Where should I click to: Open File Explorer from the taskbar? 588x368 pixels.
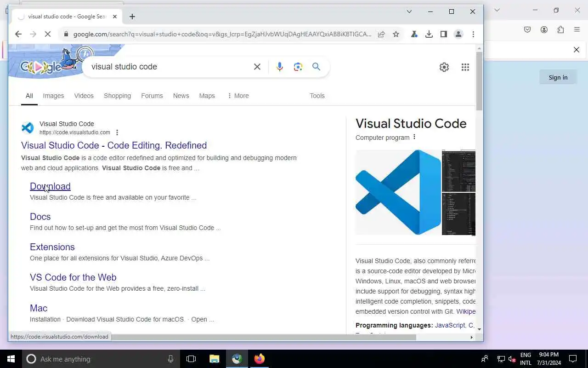[x=214, y=359]
